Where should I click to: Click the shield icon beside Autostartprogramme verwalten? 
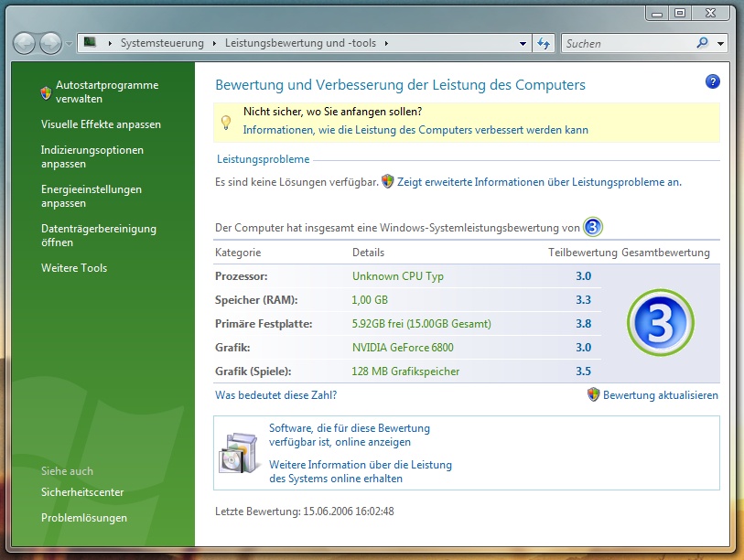tap(46, 92)
